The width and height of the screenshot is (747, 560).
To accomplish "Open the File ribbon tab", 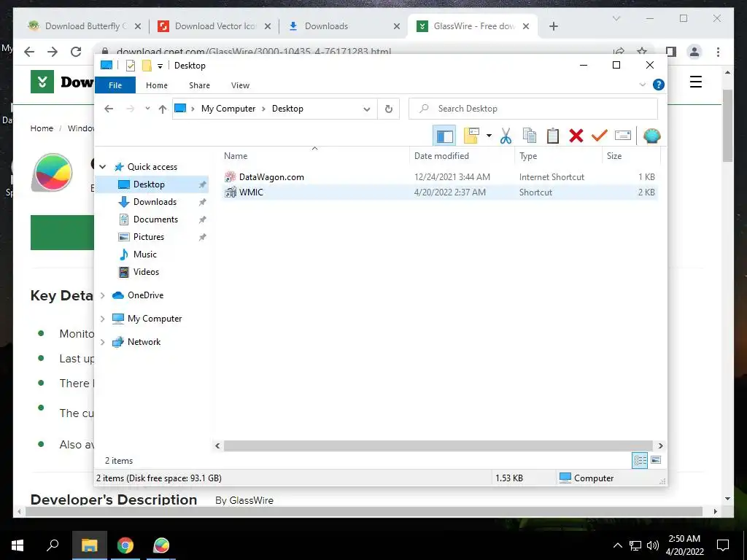I will [115, 85].
